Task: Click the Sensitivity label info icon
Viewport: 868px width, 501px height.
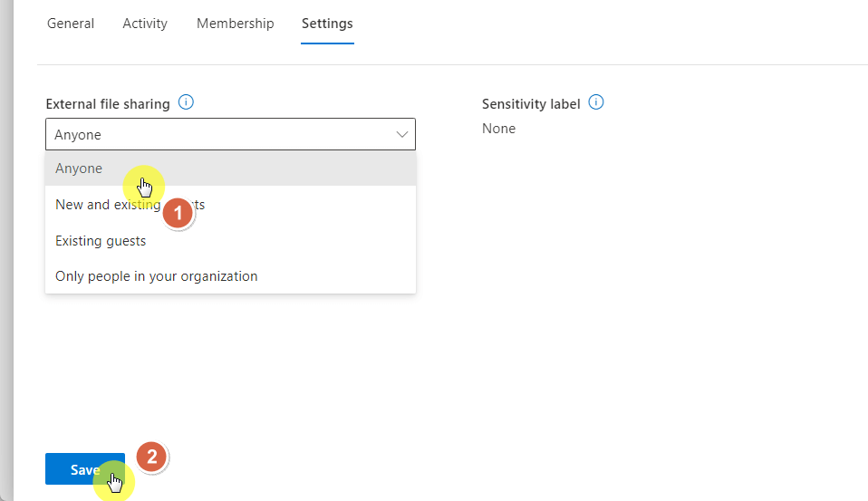Action: (x=595, y=102)
